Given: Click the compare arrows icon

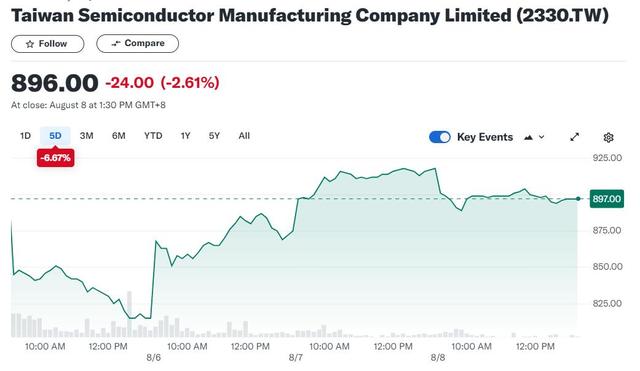Looking at the screenshot, I should pos(116,44).
